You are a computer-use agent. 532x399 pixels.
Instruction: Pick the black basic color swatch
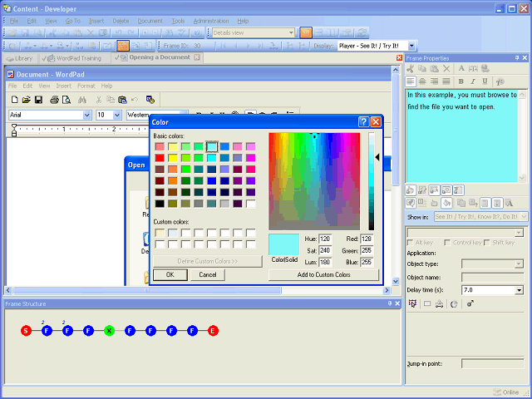coord(160,204)
